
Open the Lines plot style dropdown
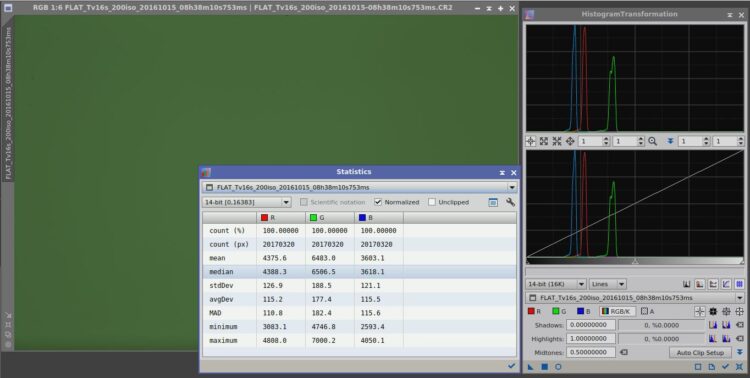pos(607,284)
